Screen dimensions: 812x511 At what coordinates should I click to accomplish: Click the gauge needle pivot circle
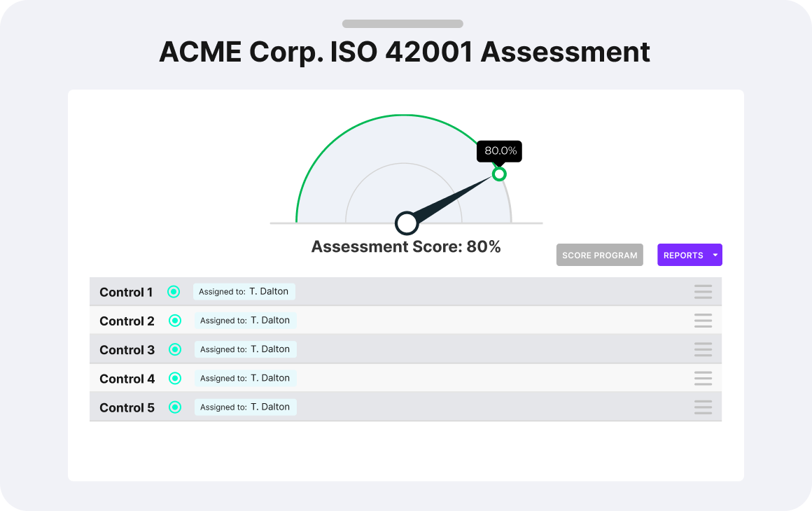click(x=407, y=223)
